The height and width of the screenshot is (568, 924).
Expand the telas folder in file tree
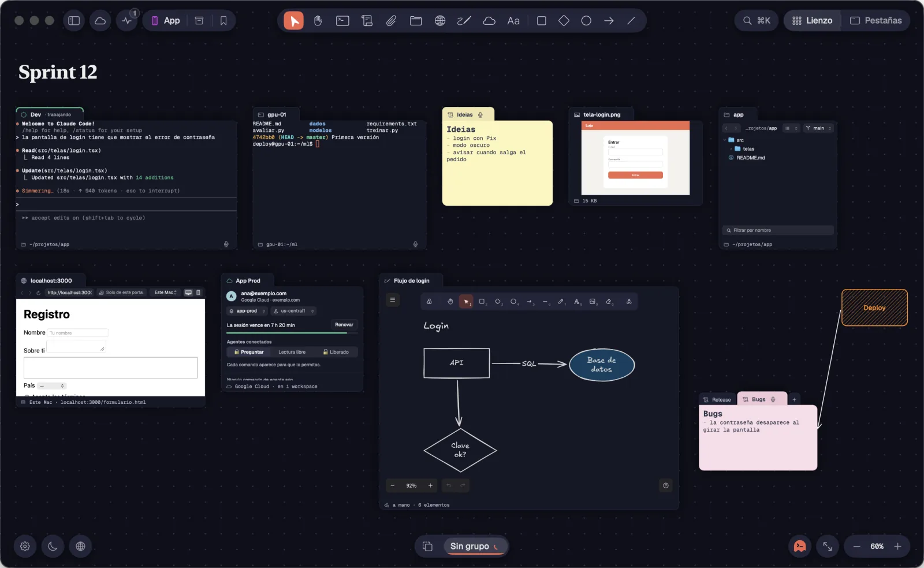coord(731,149)
